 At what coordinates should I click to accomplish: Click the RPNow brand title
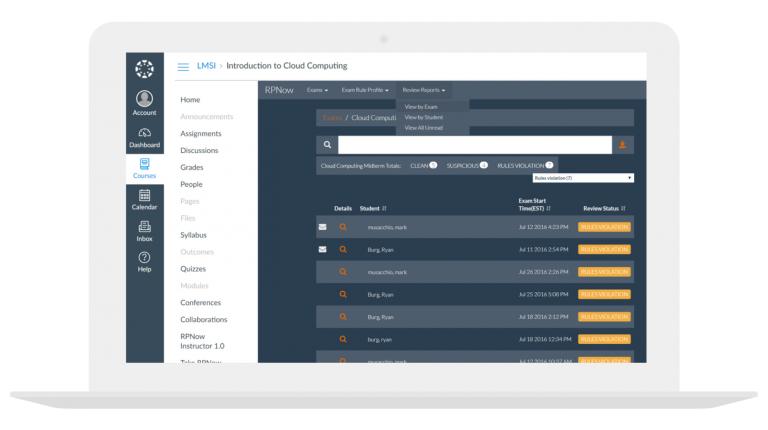(279, 90)
